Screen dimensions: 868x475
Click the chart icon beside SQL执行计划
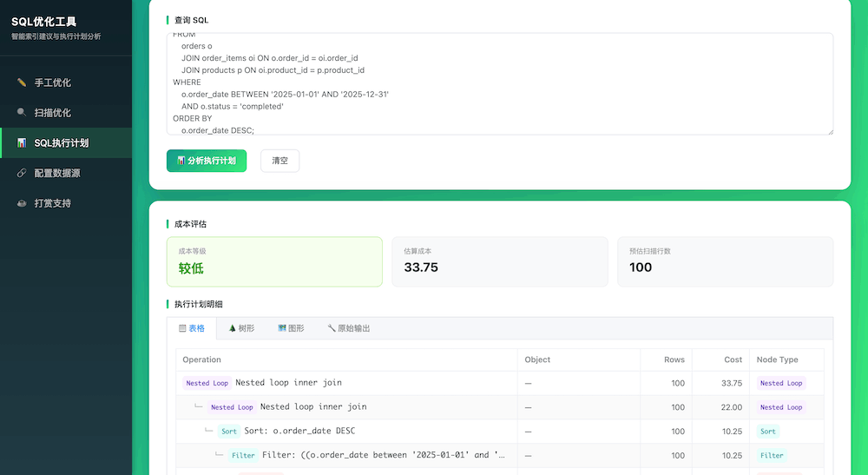point(22,142)
